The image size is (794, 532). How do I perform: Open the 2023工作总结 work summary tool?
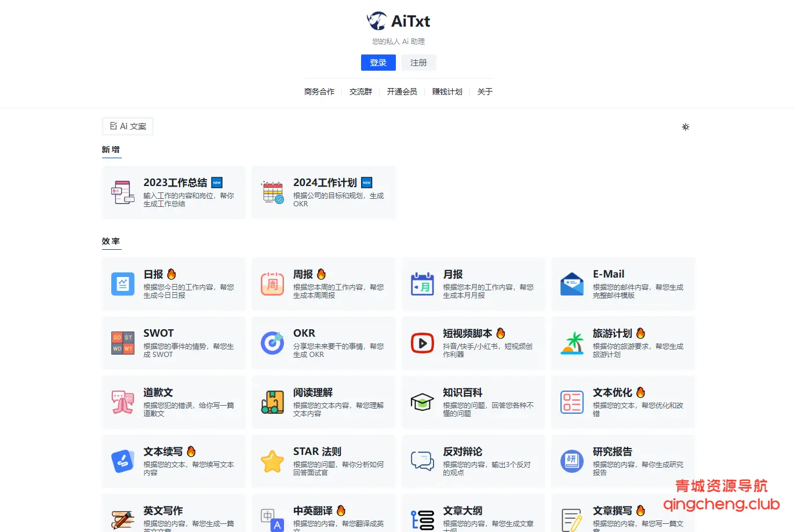[173, 192]
